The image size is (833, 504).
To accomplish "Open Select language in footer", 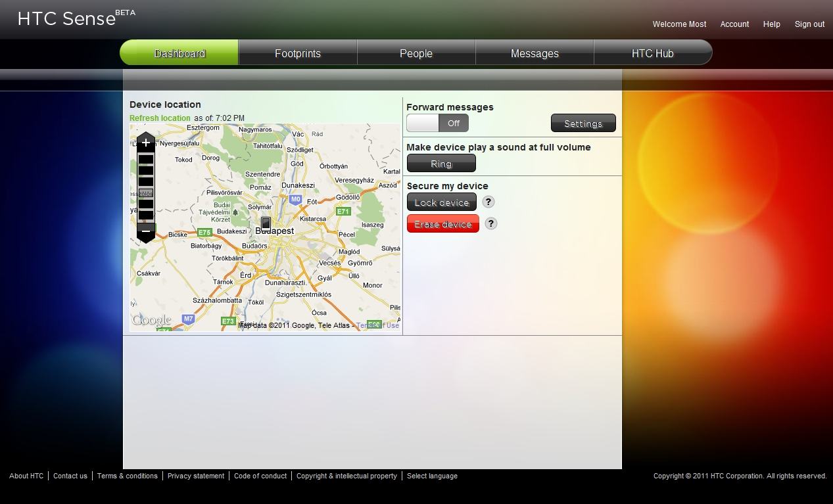I will click(x=432, y=476).
